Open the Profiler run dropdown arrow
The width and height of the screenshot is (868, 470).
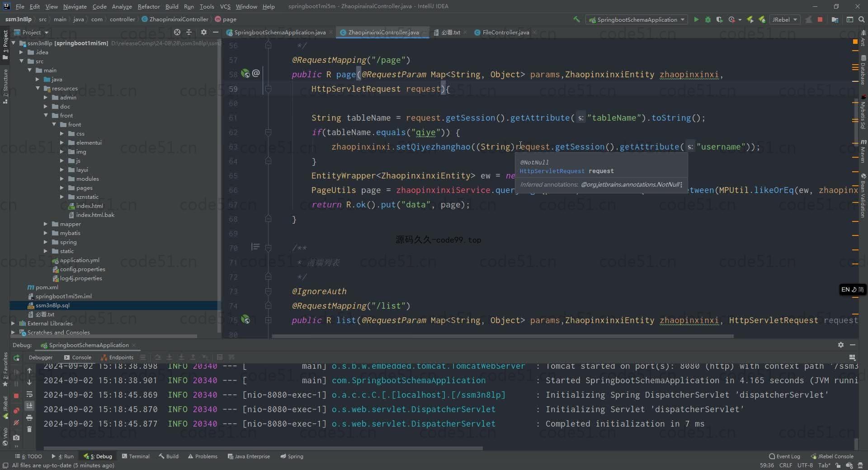pyautogui.click(x=740, y=20)
